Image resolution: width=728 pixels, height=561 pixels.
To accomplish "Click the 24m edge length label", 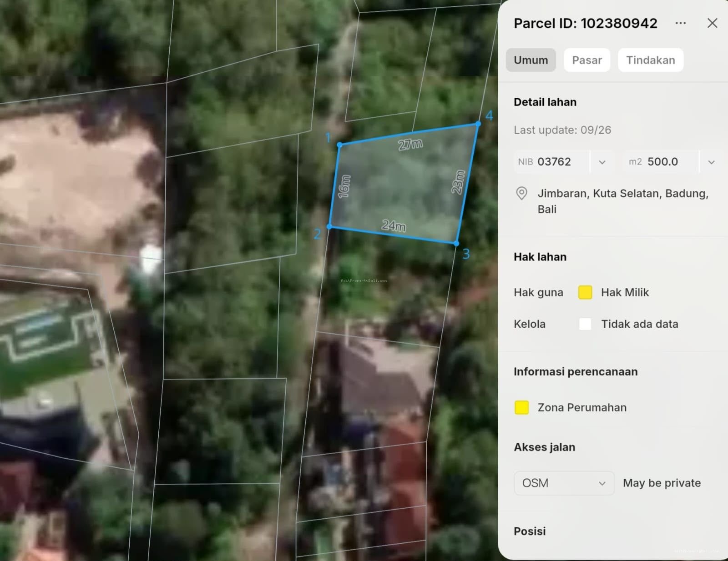I will click(394, 225).
